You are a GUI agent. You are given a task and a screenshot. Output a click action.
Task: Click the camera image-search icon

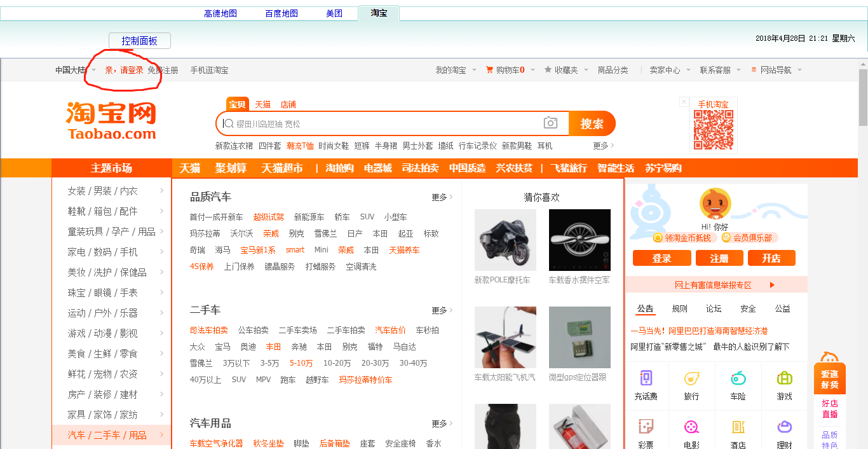[550, 123]
